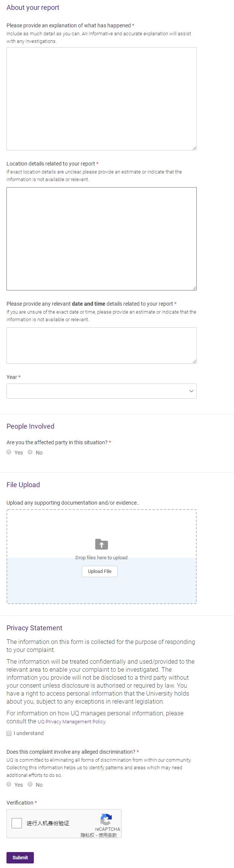This screenshot has height=868, width=234.
Task: Focus the location details text area
Action: [102, 239]
